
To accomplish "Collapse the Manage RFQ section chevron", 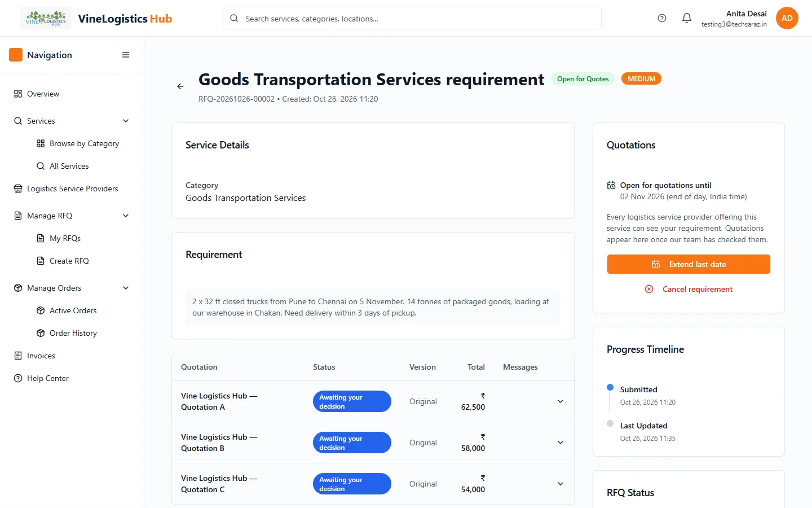I will point(126,216).
